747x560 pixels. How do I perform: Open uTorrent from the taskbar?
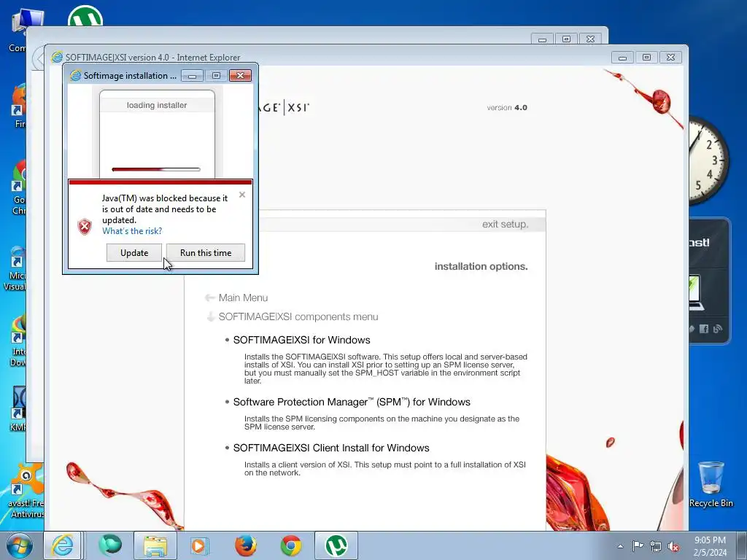tap(336, 545)
